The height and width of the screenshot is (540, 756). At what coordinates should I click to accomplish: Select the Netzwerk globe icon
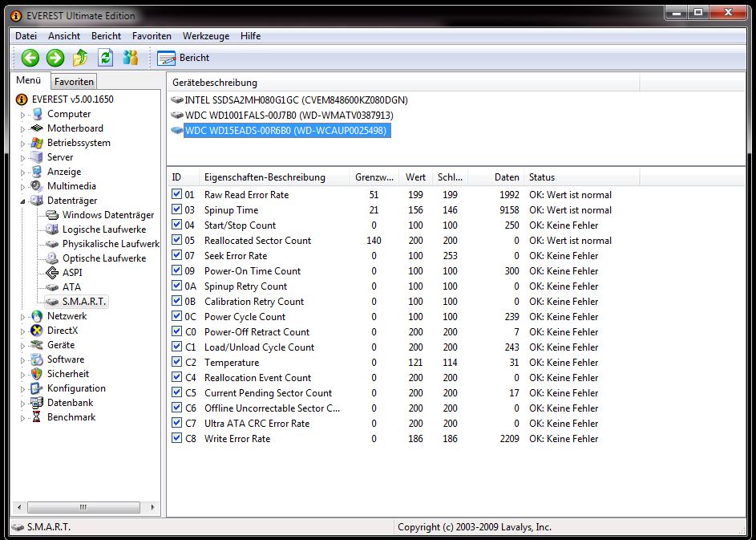tap(37, 316)
